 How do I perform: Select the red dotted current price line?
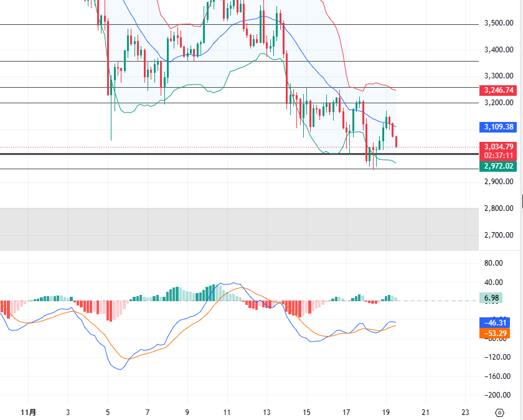click(x=187, y=147)
